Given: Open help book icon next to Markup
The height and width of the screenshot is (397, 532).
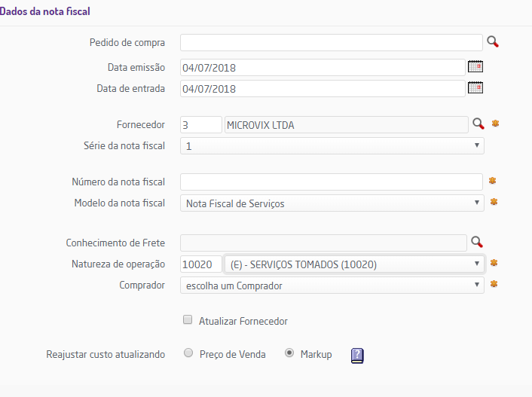Looking at the screenshot, I should [x=357, y=356].
